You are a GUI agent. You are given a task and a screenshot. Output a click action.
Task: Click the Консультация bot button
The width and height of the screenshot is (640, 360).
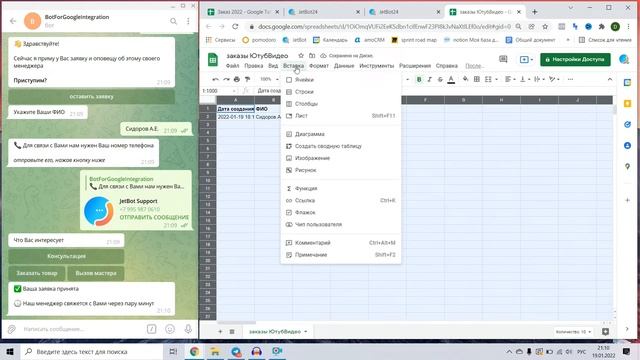click(x=66, y=256)
